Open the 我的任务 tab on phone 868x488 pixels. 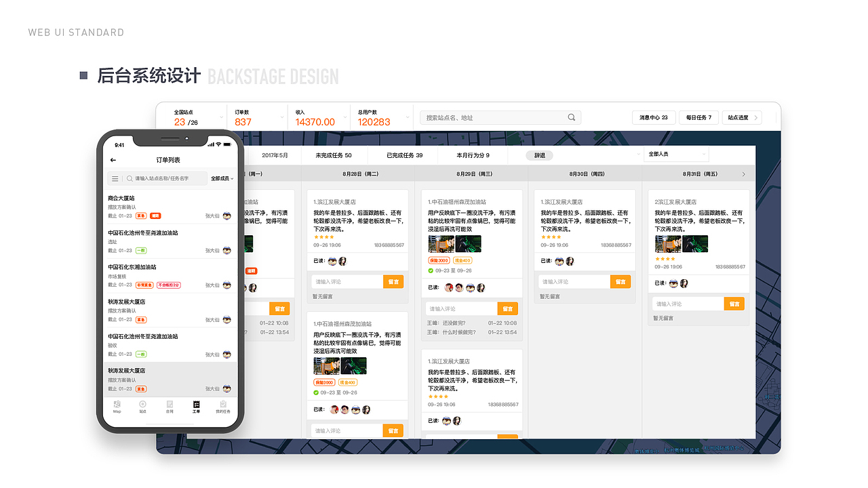tap(223, 407)
